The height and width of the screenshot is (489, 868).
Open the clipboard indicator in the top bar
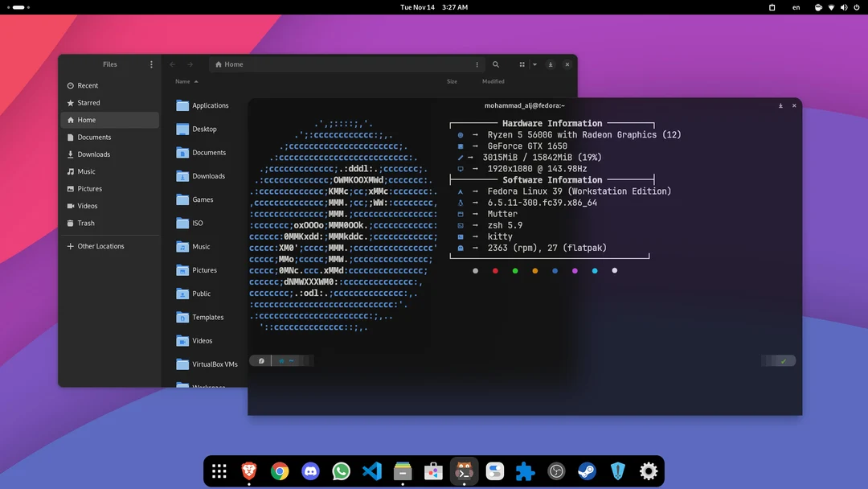coord(772,7)
